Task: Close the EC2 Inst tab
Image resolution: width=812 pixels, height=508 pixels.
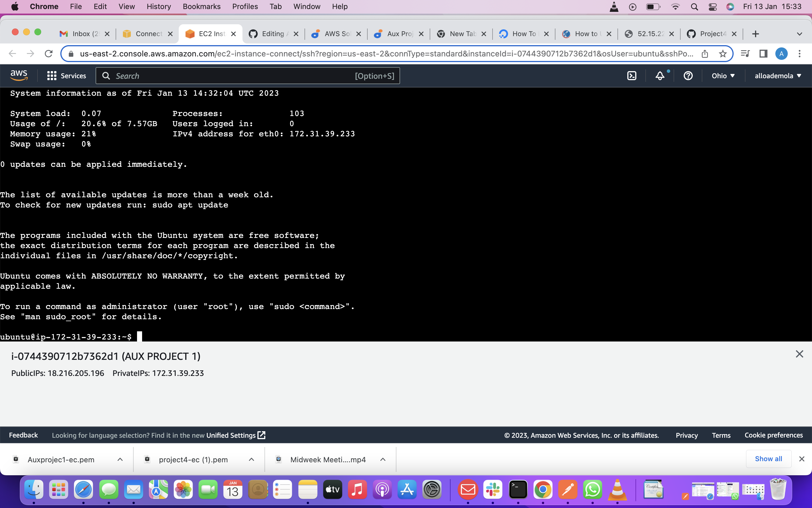Action: pyautogui.click(x=233, y=34)
